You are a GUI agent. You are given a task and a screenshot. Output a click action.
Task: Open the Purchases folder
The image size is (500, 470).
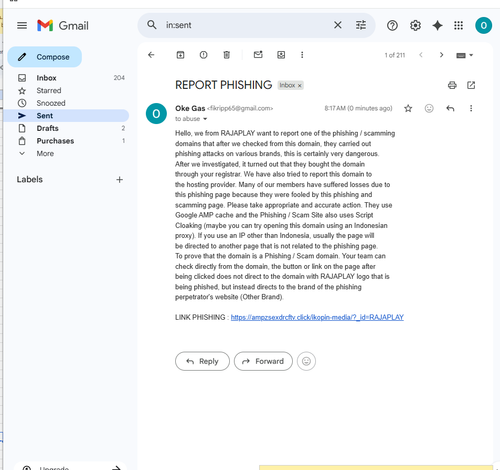pos(66,141)
